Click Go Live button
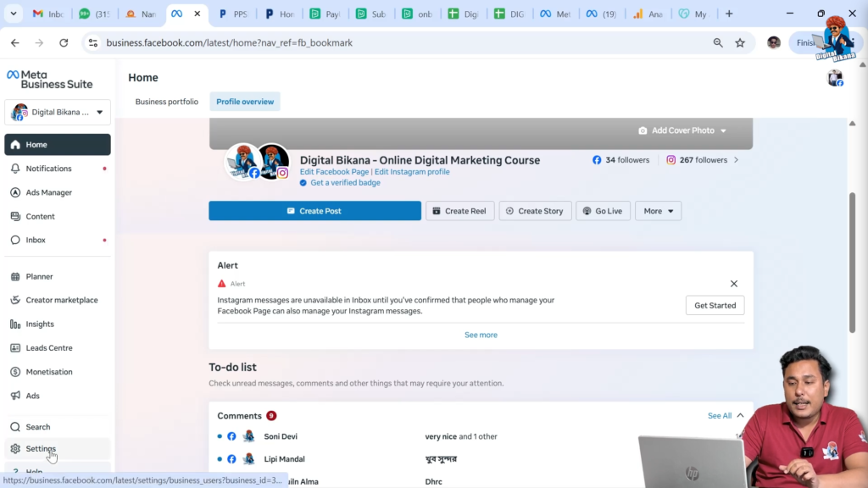The image size is (868, 488). (x=603, y=211)
